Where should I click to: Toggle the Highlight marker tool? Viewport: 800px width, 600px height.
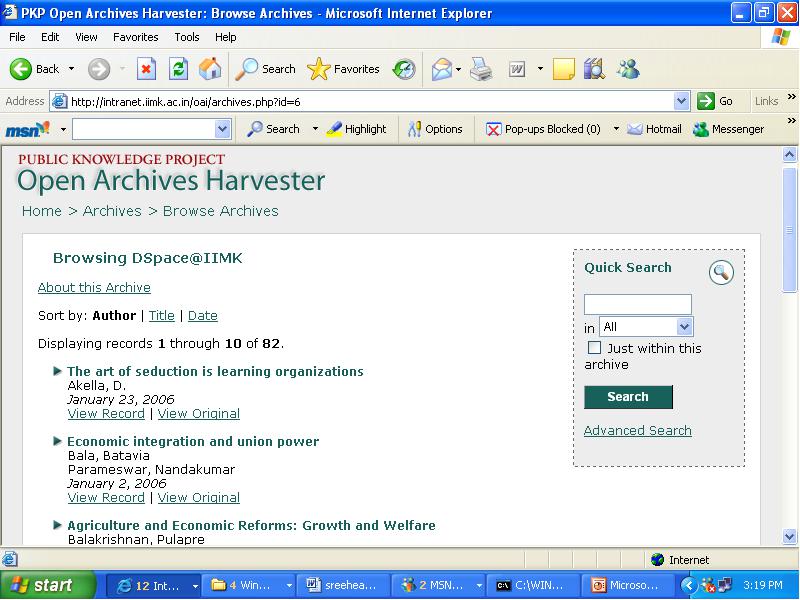tap(356, 129)
